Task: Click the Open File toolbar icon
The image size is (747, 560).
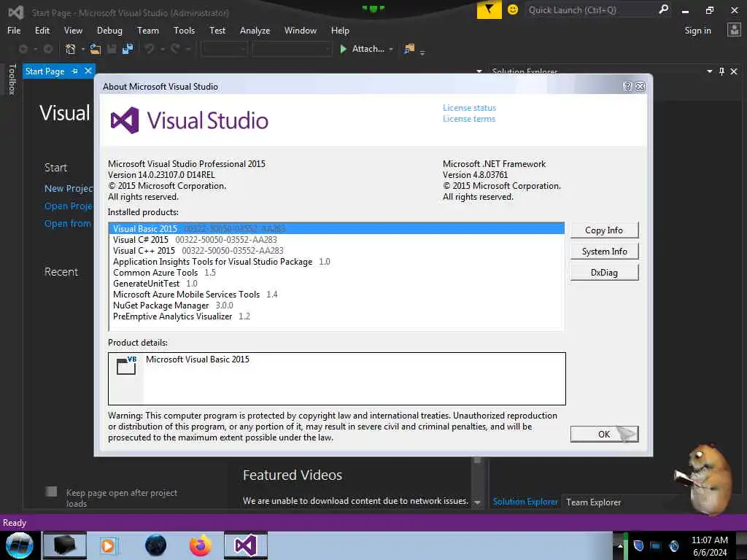Action: pos(96,49)
